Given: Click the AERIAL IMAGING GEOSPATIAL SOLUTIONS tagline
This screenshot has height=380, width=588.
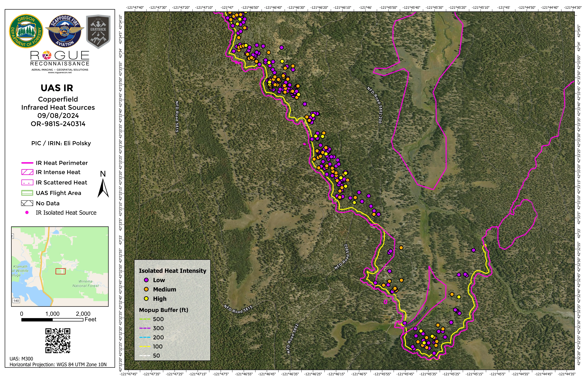Looking at the screenshot, I should (60, 70).
